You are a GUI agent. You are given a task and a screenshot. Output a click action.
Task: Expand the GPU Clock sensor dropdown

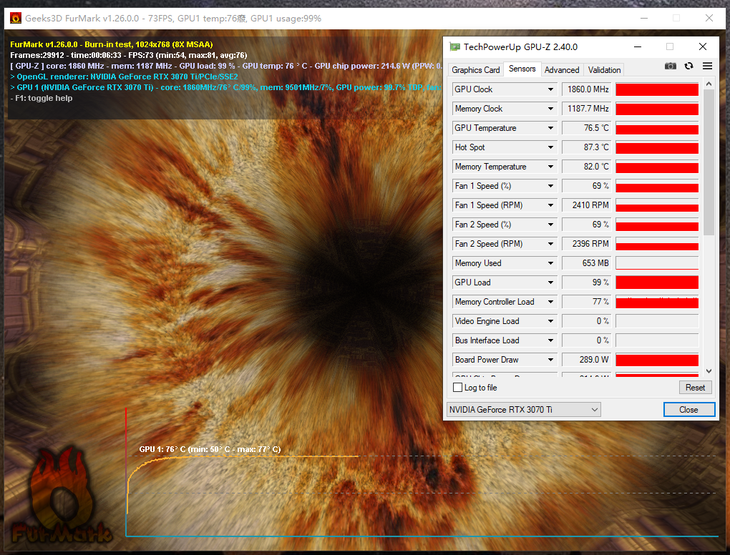tap(550, 89)
